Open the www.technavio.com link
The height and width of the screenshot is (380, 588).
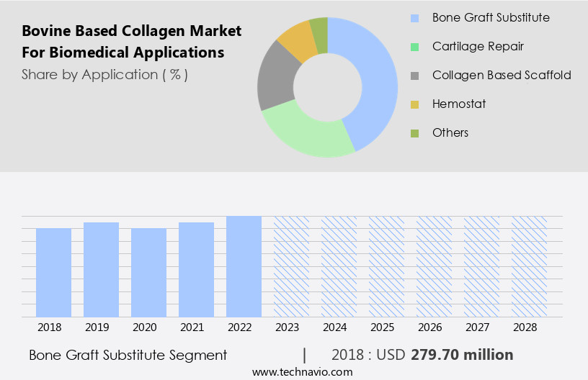(x=302, y=371)
